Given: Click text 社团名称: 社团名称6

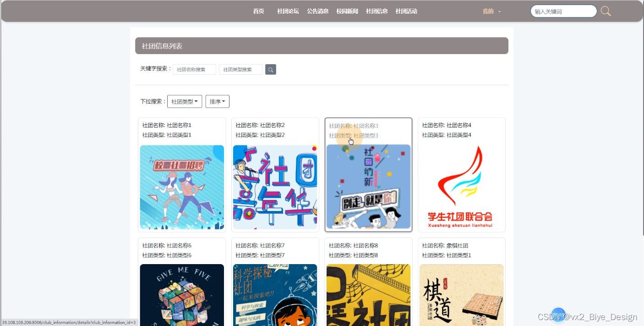Looking at the screenshot, I should [167, 246].
